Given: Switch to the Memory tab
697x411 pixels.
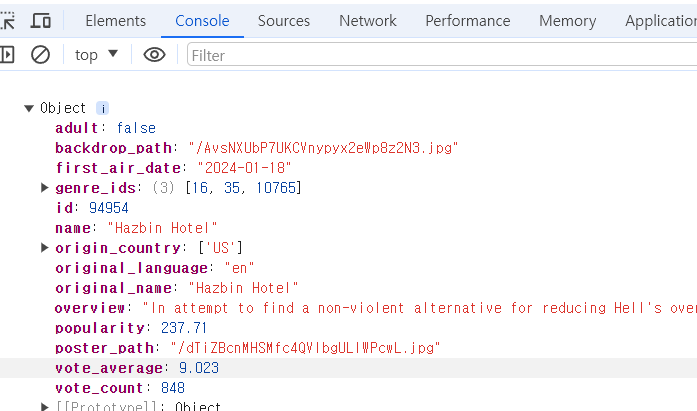Looking at the screenshot, I should (x=568, y=20).
